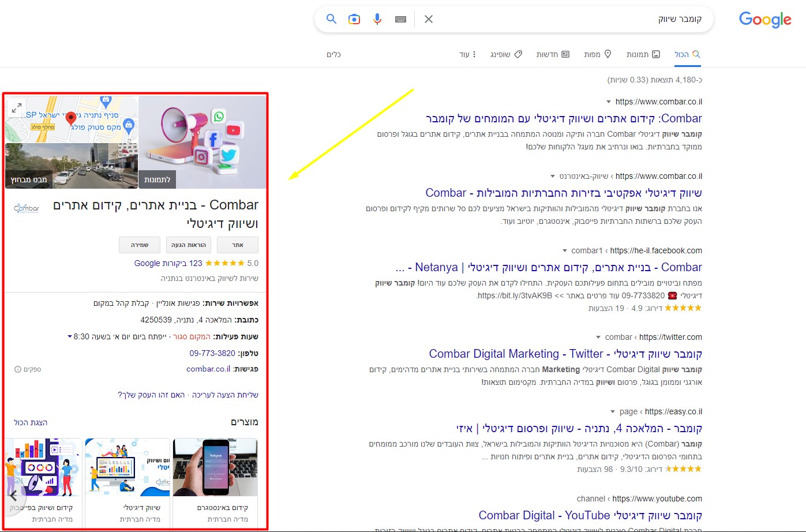Viewport: 806px width, 532px height.
Task: Switch to the shopping tab (שופינג)
Action: pyautogui.click(x=506, y=54)
